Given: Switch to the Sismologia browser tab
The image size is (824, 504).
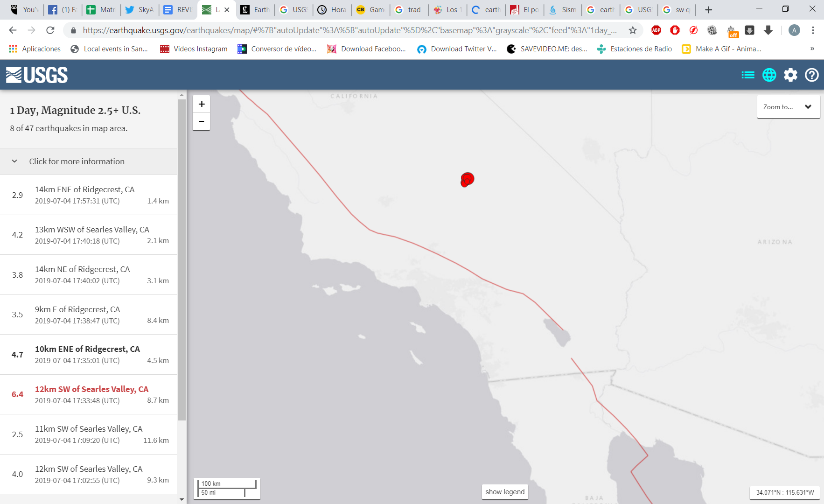Looking at the screenshot, I should click(x=562, y=9).
